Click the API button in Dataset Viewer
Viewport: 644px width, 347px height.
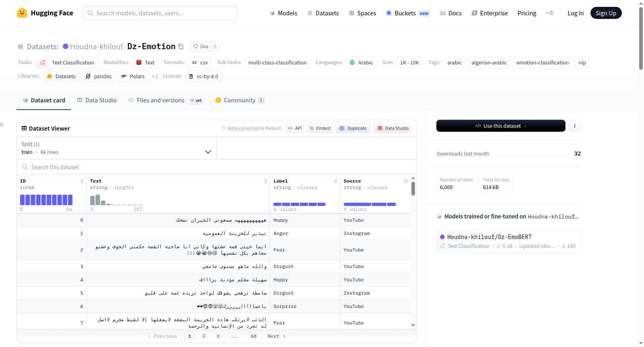[x=295, y=128]
